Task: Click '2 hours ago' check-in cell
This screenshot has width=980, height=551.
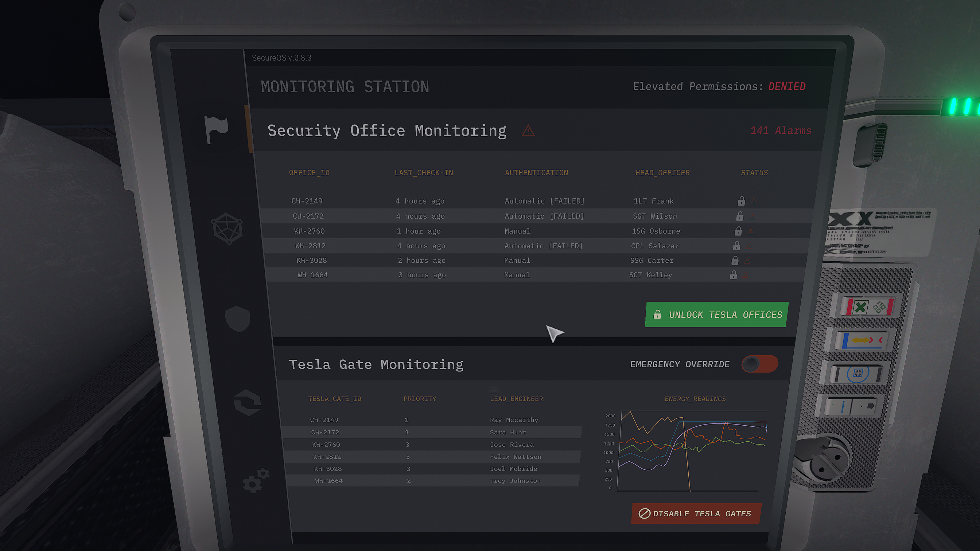Action: click(x=421, y=261)
